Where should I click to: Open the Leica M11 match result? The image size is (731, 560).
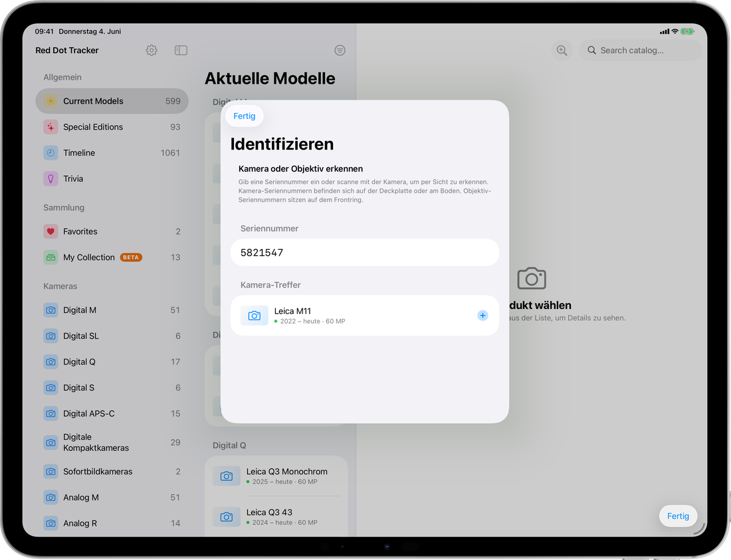(365, 316)
